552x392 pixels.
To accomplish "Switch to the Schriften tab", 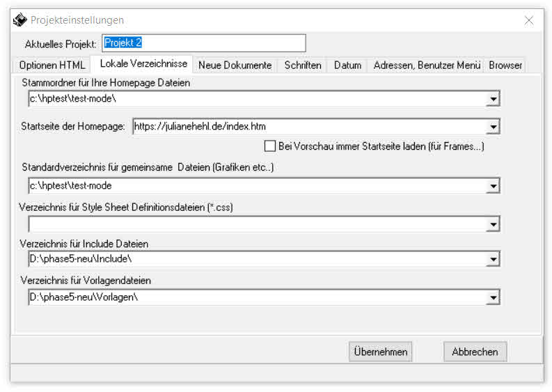I will point(303,65).
